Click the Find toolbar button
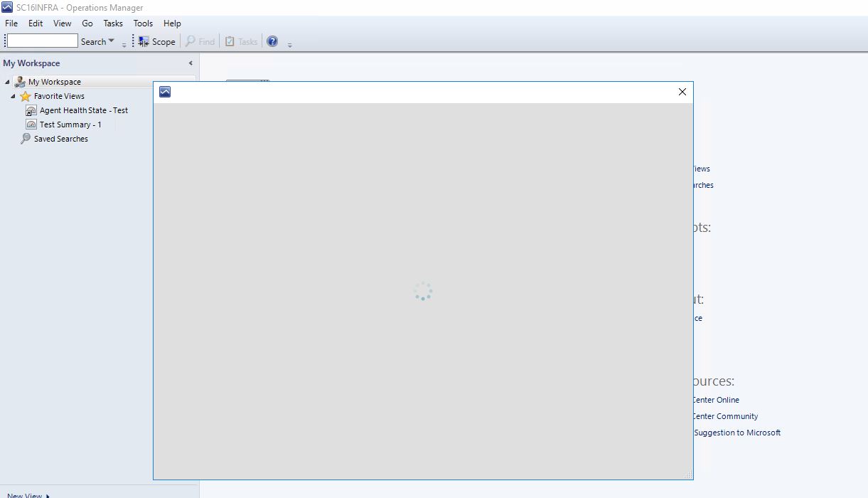This screenshot has width=868, height=498. [x=200, y=42]
